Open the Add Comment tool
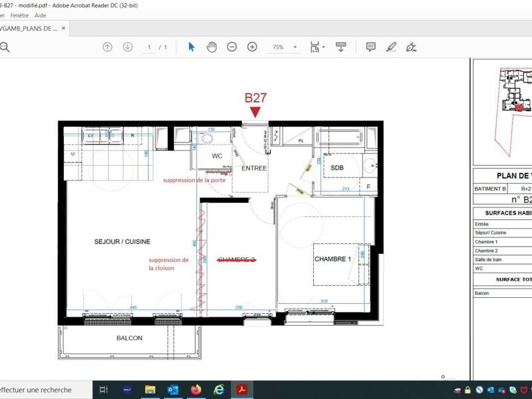The width and height of the screenshot is (532, 399). [x=370, y=47]
